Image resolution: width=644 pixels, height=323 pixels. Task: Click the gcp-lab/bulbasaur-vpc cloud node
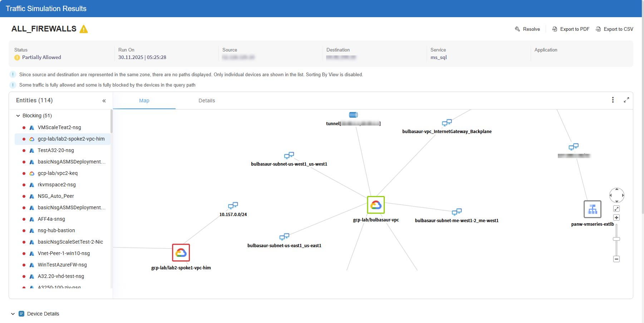[375, 205]
